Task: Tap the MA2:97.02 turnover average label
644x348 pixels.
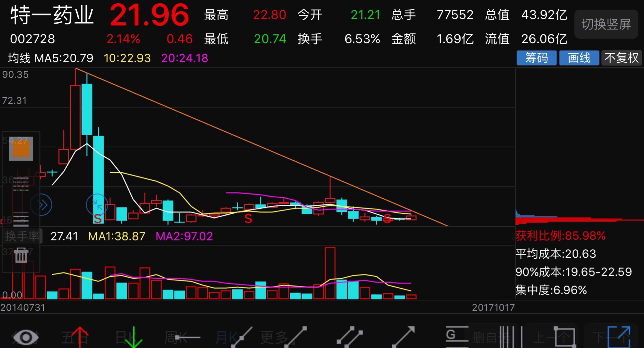Action: coord(184,236)
